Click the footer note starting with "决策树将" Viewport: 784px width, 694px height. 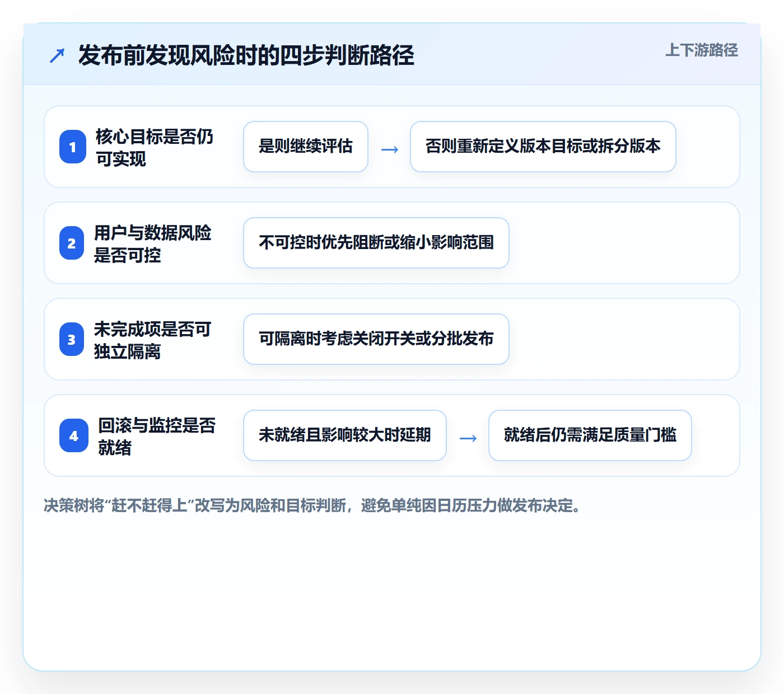click(313, 506)
